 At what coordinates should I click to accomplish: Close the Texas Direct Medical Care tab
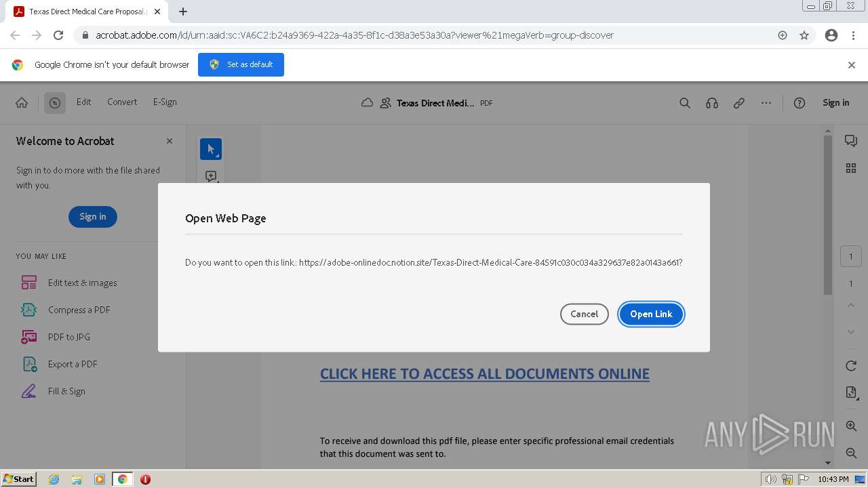click(157, 12)
